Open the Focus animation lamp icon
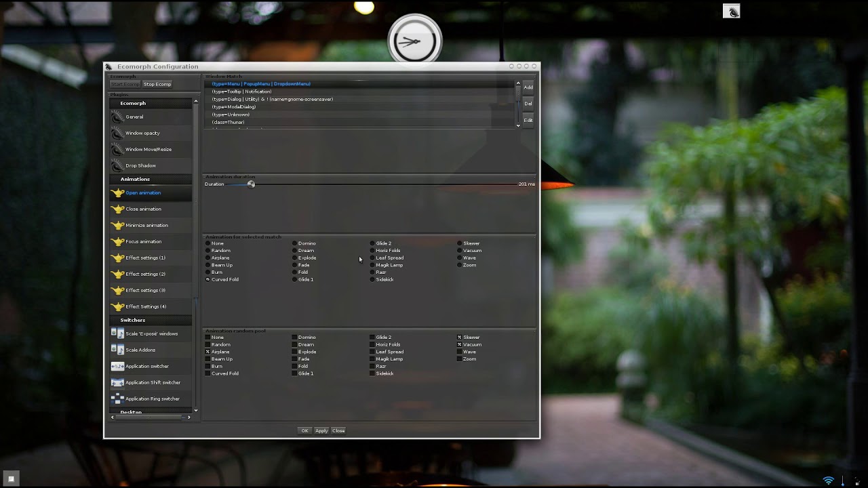This screenshot has width=868, height=488. pos(117,242)
